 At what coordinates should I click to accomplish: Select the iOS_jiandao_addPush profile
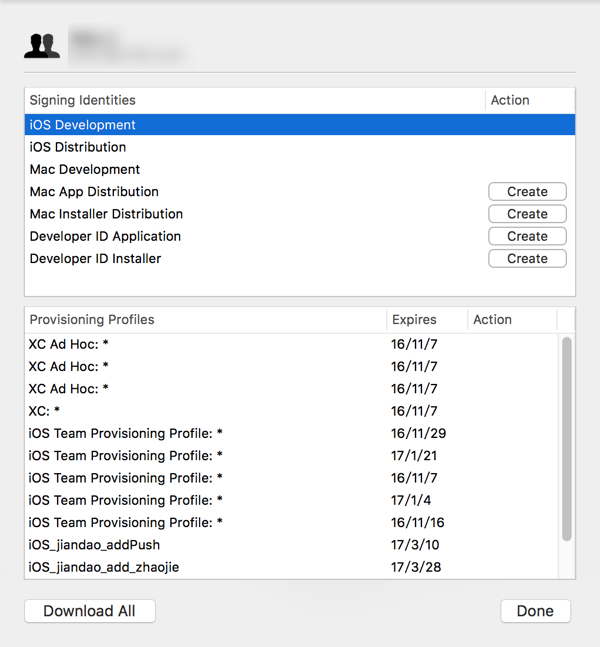95,545
